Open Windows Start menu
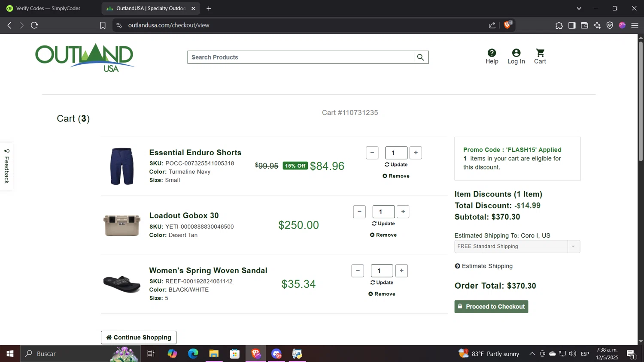 point(10,354)
